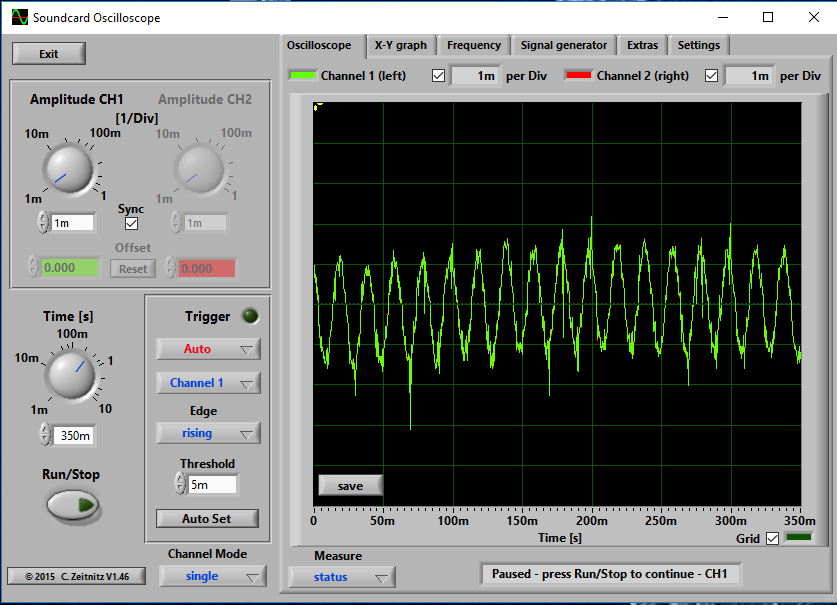Toggle the Channel 1 (left) checkbox

coord(438,76)
